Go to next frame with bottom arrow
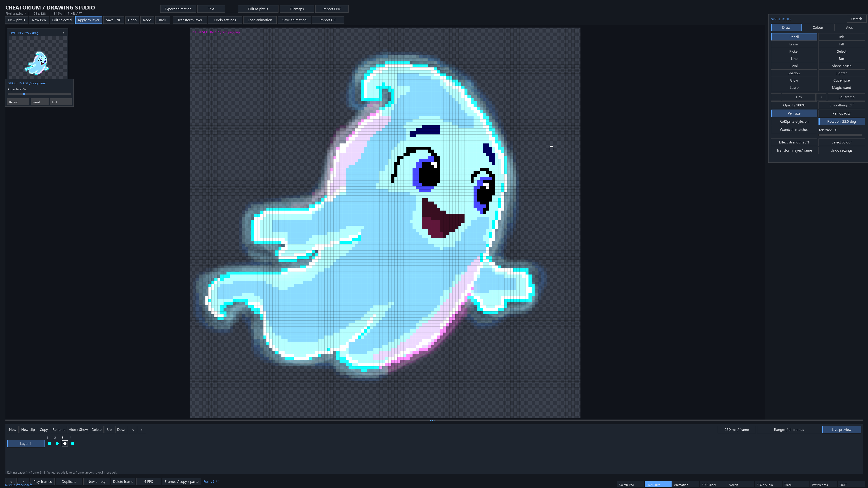Screen dimensions: 868x488 tap(23, 482)
